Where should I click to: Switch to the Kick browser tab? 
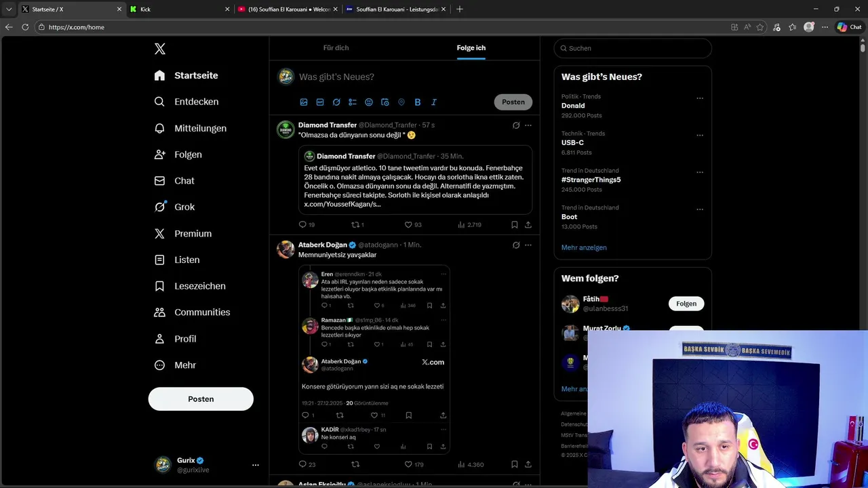coord(180,9)
